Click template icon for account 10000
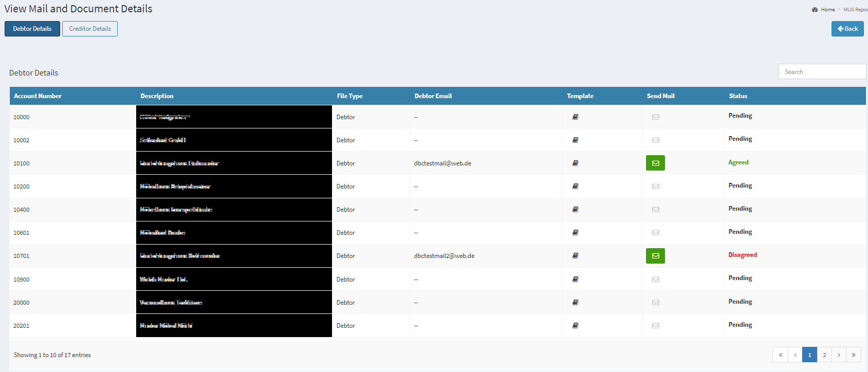This screenshot has height=372, width=868. pyautogui.click(x=575, y=117)
